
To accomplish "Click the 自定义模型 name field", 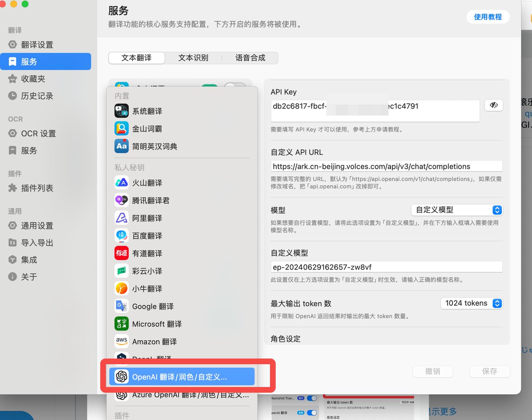I will coord(387,267).
